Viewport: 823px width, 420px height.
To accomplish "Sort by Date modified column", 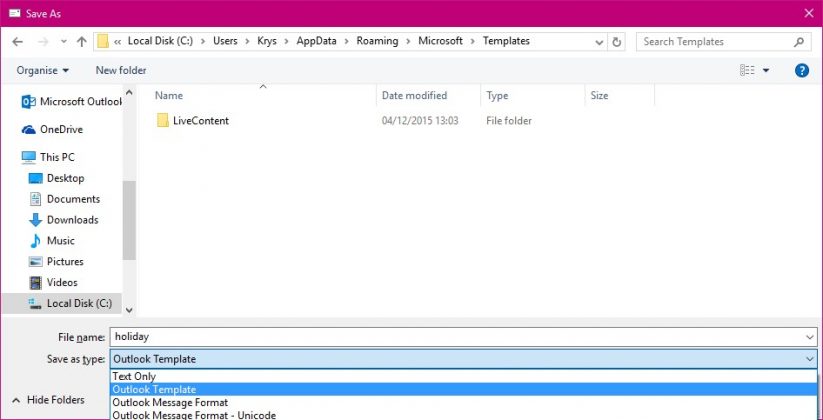I will pos(414,96).
